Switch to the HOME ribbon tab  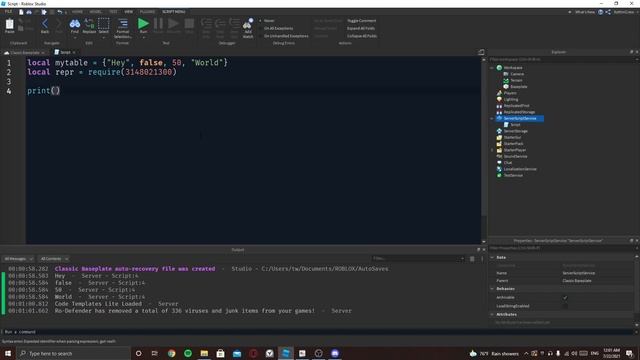coord(77,12)
